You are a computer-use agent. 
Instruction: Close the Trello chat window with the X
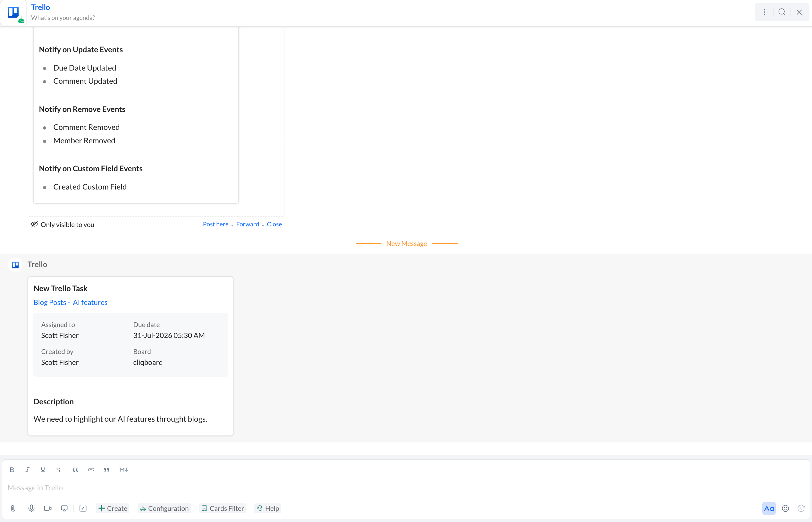point(799,12)
